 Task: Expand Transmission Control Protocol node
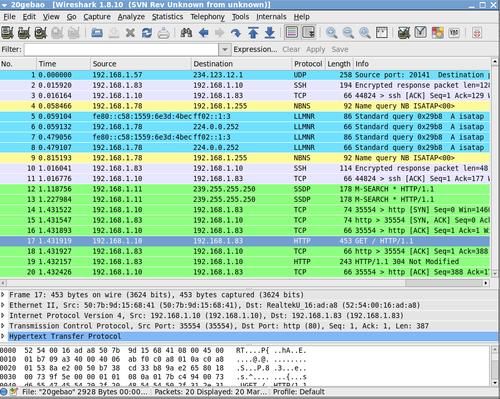(x=3, y=326)
